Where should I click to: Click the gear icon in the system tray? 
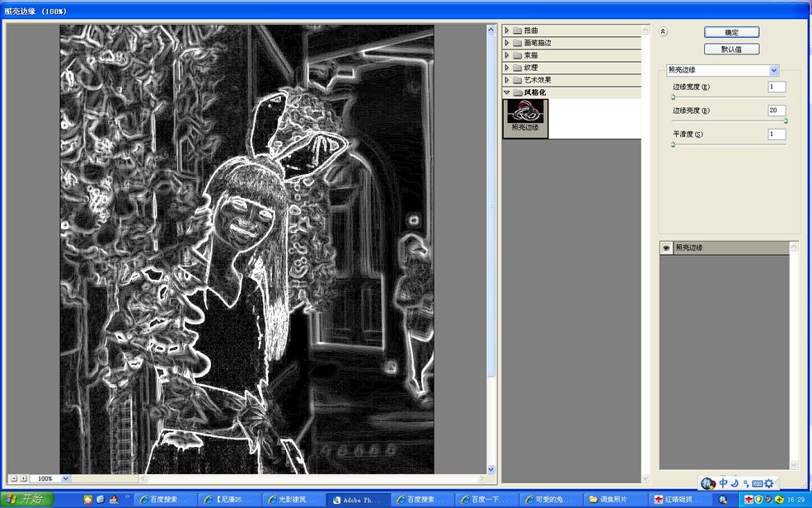pyautogui.click(x=769, y=483)
